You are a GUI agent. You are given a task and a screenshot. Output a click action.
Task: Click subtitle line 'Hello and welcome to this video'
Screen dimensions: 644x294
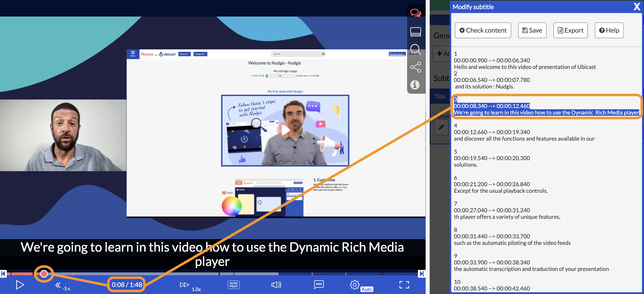525,67
